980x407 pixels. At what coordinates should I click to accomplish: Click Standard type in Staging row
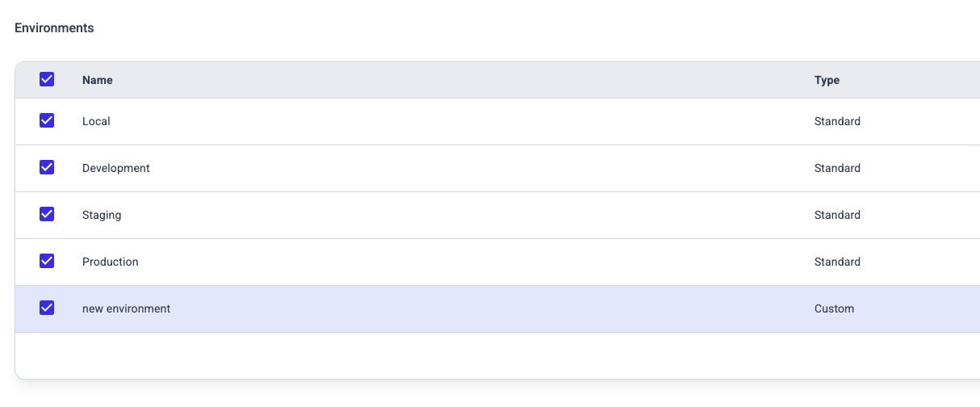coord(837,215)
